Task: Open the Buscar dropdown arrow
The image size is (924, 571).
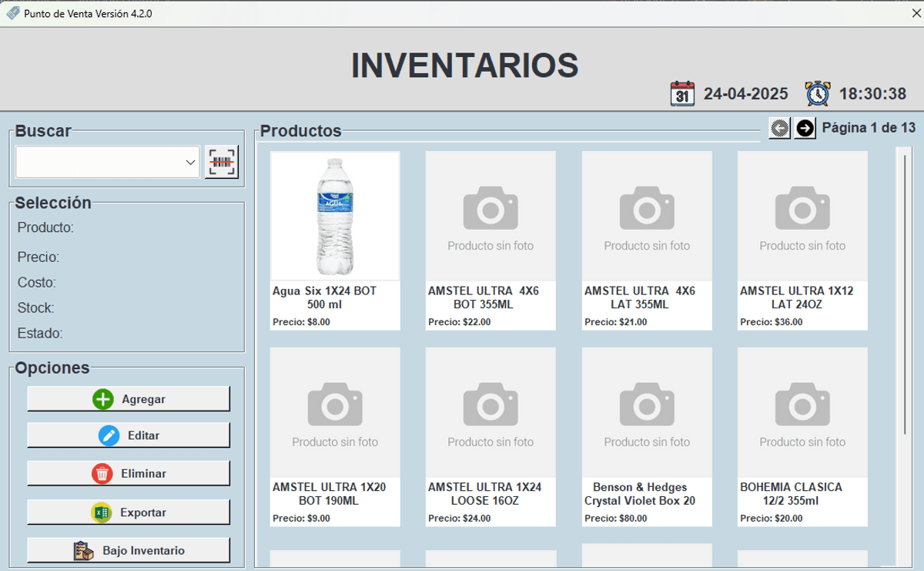Action: pos(190,163)
